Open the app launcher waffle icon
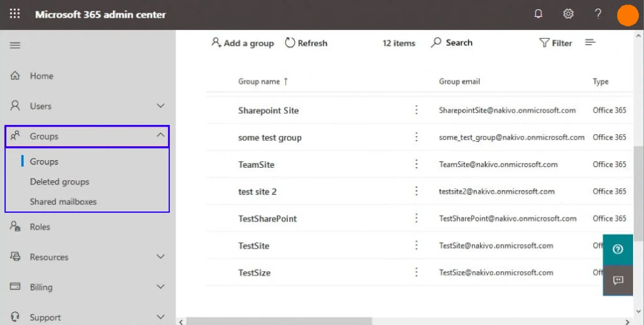The image size is (644, 325). pos(15,14)
